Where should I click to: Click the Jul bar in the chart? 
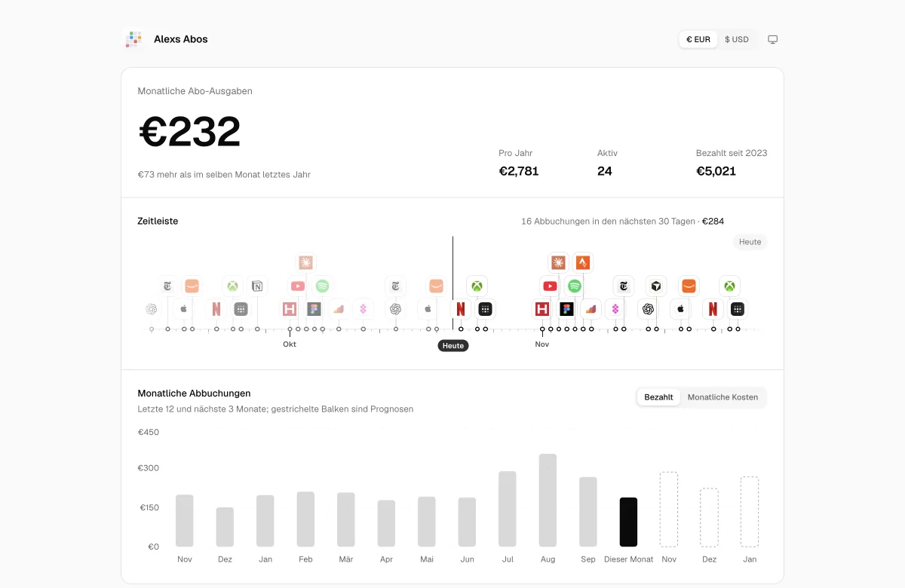point(508,509)
